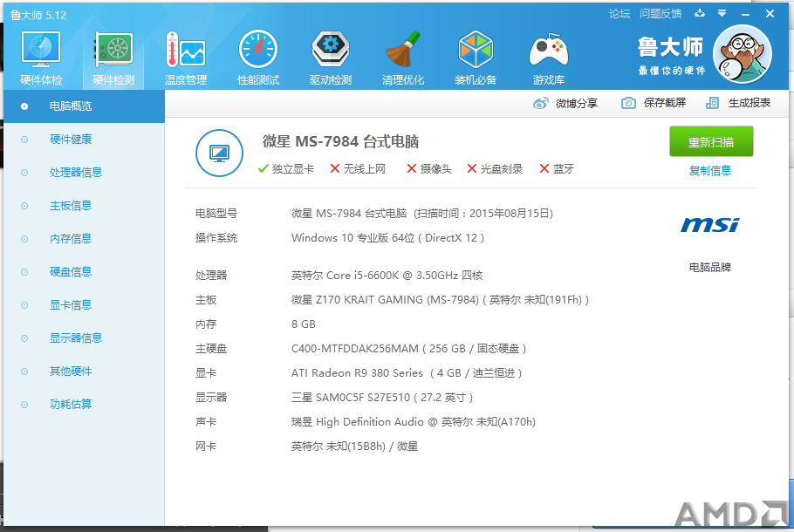Viewport: 794px width, 532px height.
Task: Click the graphics value ATI Radeon R9 380
Action: [x=407, y=373]
